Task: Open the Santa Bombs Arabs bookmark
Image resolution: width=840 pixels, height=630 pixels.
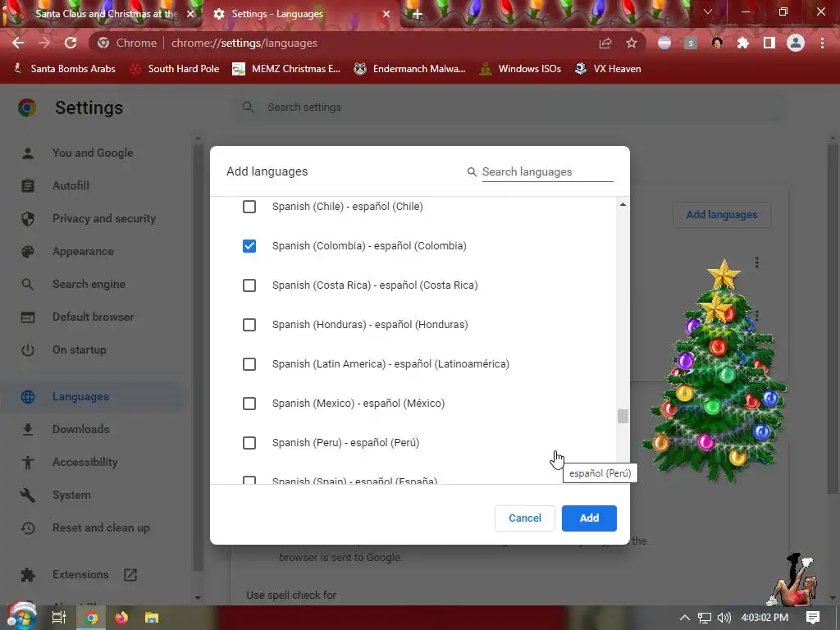Action: click(64, 69)
